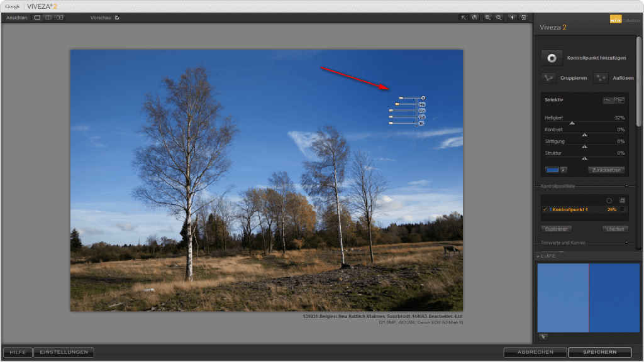The image size is (644, 362).
Task: Open EINSTELLUNGEN settings
Action: pyautogui.click(x=64, y=352)
